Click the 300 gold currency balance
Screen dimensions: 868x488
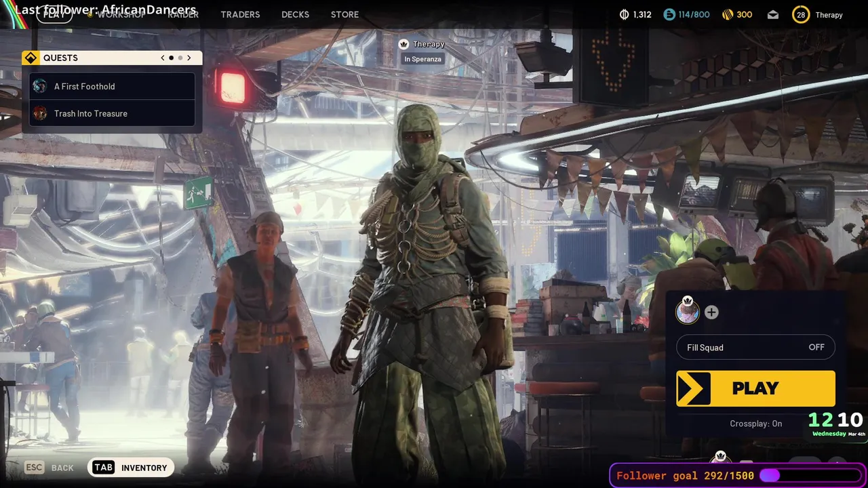point(744,14)
